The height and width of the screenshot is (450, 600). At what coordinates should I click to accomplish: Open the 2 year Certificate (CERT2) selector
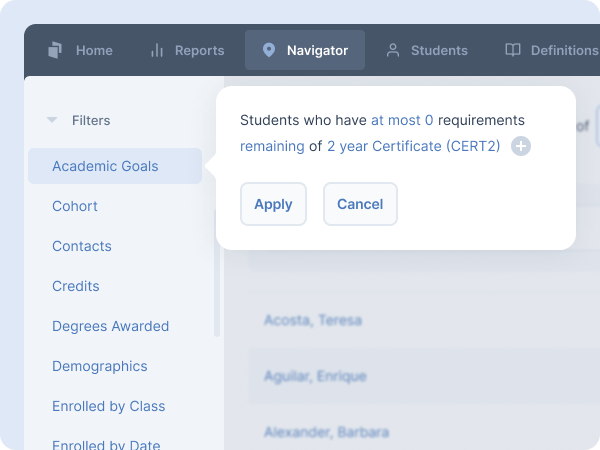413,146
